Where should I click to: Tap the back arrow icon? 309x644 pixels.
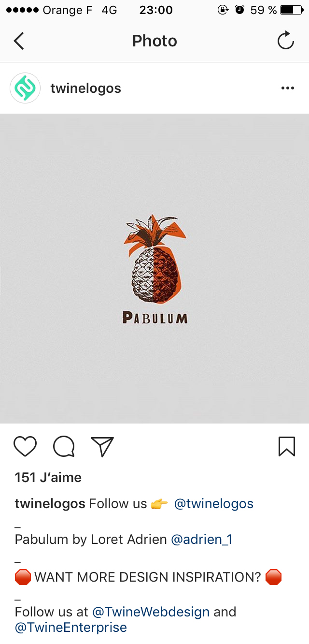pos(19,41)
